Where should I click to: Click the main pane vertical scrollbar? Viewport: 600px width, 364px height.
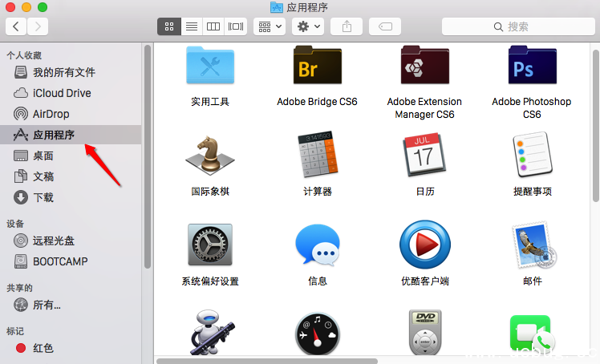[596, 125]
